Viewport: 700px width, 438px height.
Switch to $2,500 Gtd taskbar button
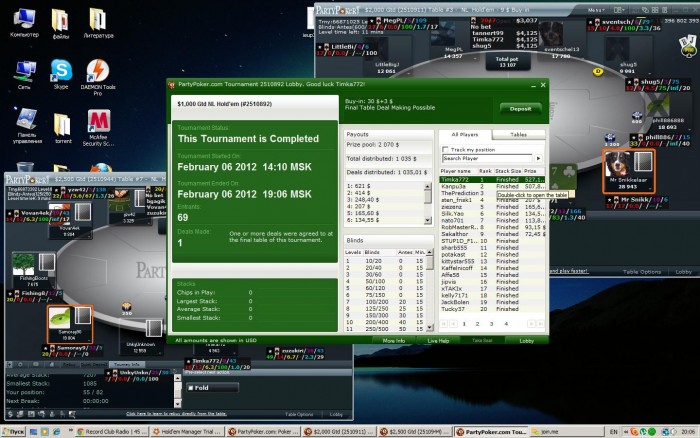(x=415, y=432)
